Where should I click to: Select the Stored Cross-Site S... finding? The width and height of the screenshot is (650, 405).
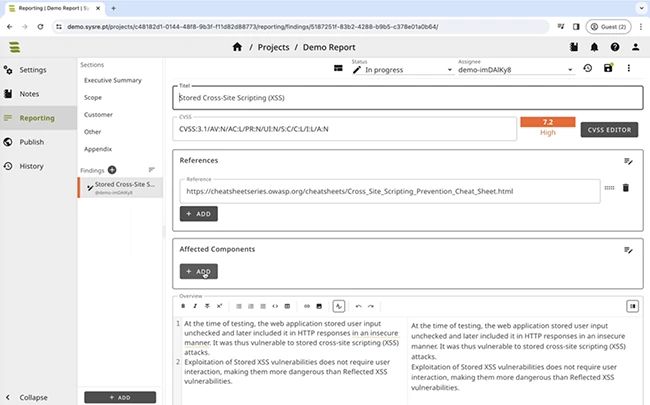120,187
